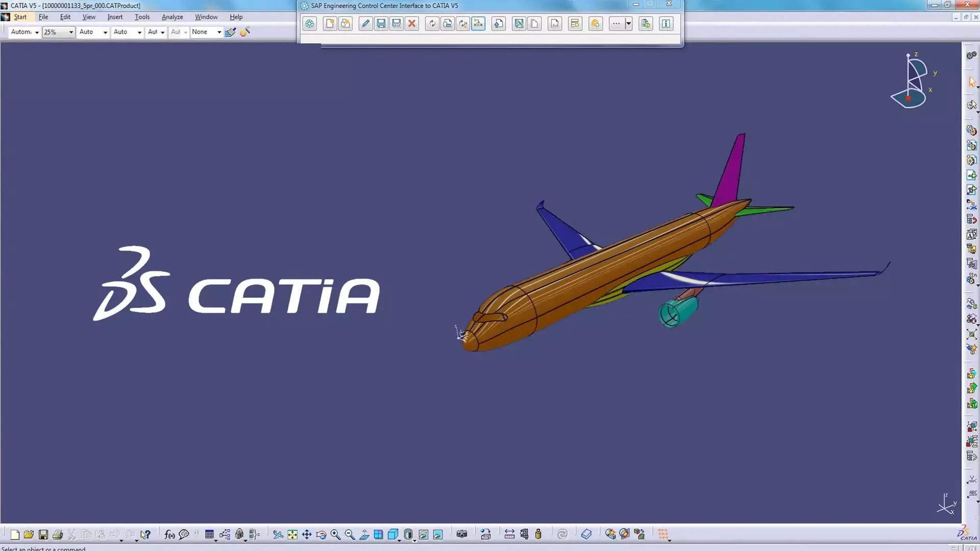Open the info icon in SAP ECTR toolbar
This screenshot has height=551, width=980.
click(666, 23)
